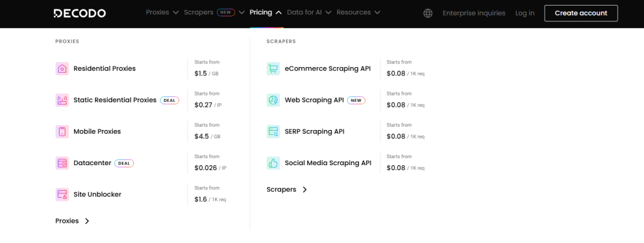Click the DEAL badge on Datacenter
The width and height of the screenshot is (644, 243).
[124, 163]
